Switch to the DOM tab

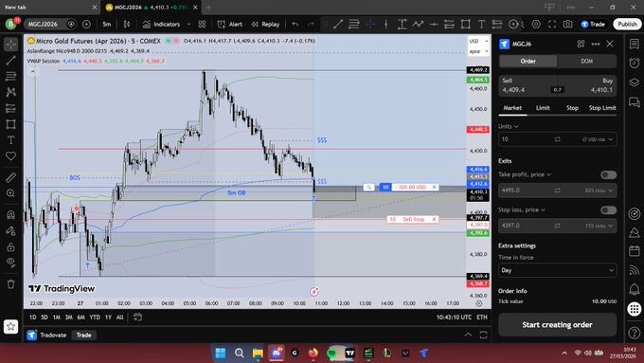point(586,61)
